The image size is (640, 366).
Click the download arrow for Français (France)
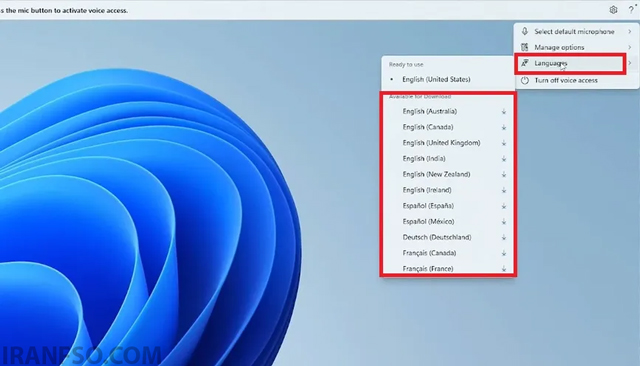coord(504,269)
